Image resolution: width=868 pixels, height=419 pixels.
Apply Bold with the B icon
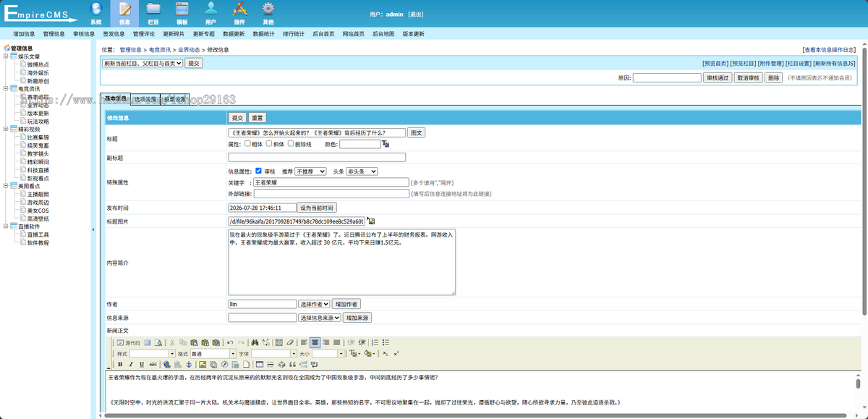(x=120, y=364)
